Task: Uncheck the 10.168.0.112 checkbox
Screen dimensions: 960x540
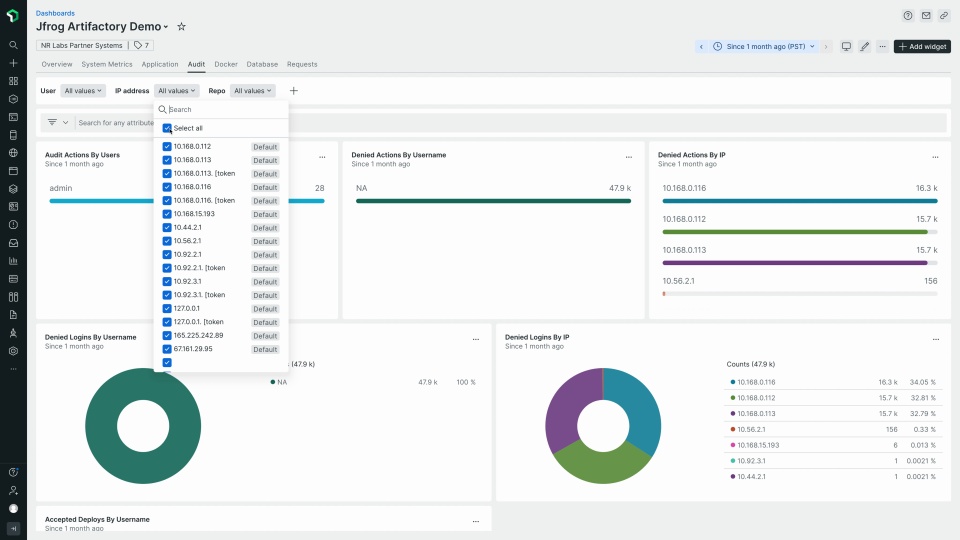Action: click(167, 146)
